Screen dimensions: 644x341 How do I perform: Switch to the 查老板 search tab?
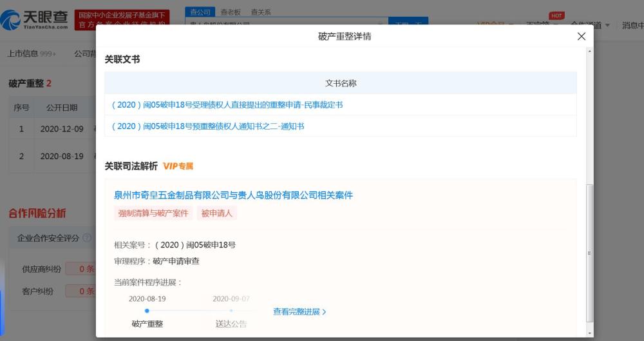point(231,12)
